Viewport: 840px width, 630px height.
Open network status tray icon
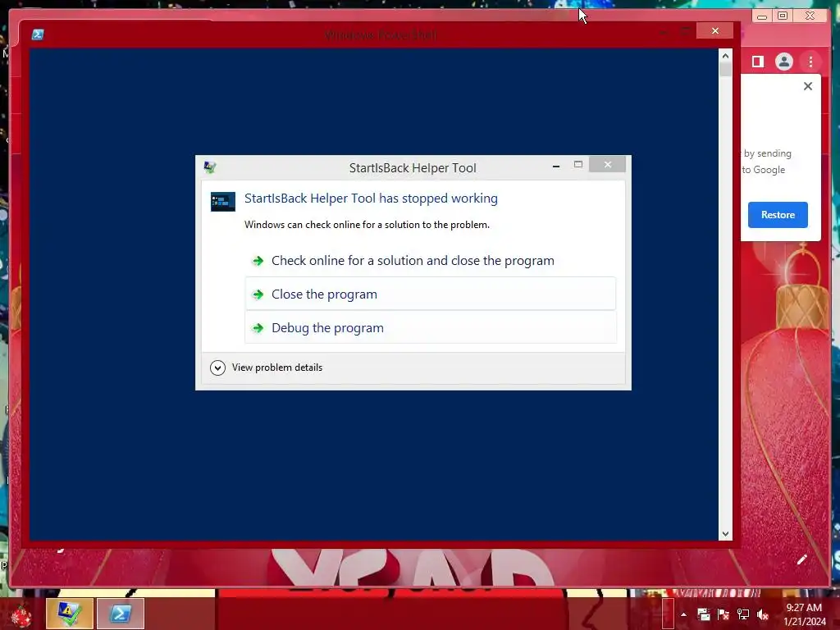point(743,614)
